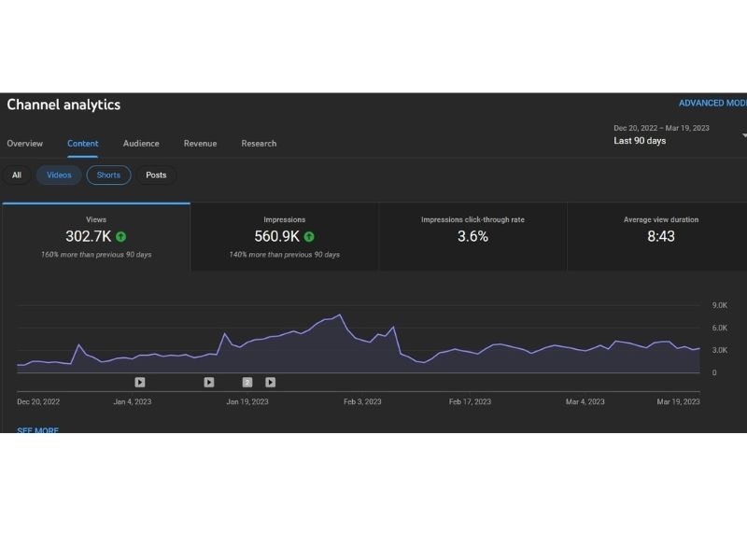Screen dimensions: 747x560
Task: Select the Impressions metric card
Action: point(285,237)
